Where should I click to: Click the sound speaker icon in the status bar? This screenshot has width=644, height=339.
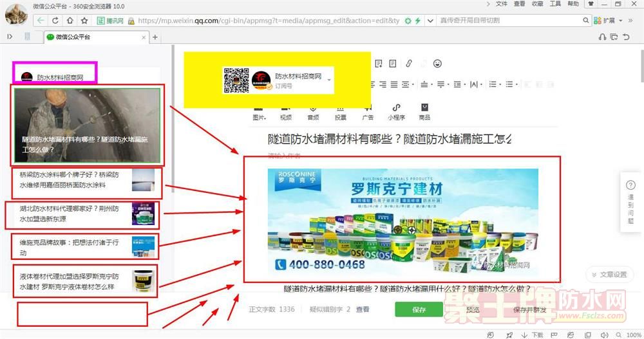(x=604, y=335)
